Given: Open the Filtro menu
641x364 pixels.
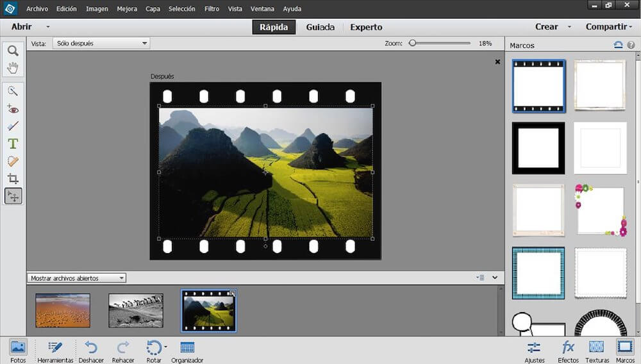Looking at the screenshot, I should tap(211, 9).
